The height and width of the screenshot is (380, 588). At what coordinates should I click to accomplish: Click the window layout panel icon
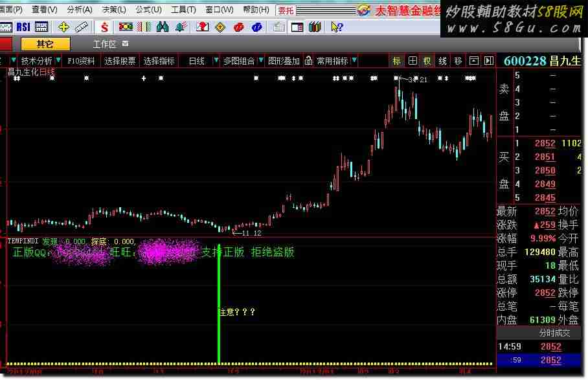tap(297, 27)
